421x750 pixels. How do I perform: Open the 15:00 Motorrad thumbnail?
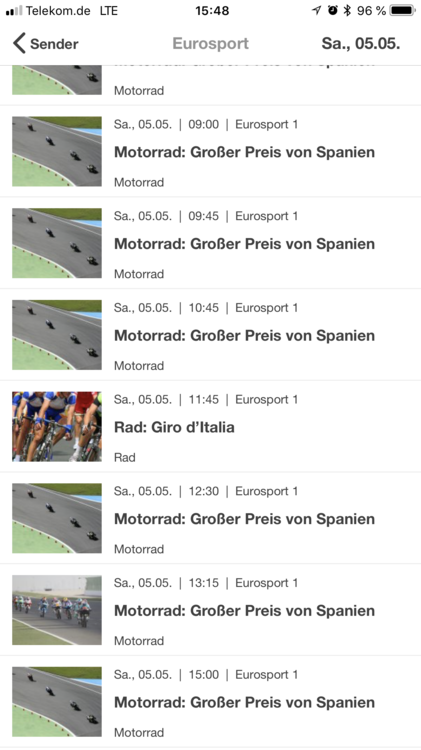[x=57, y=702]
